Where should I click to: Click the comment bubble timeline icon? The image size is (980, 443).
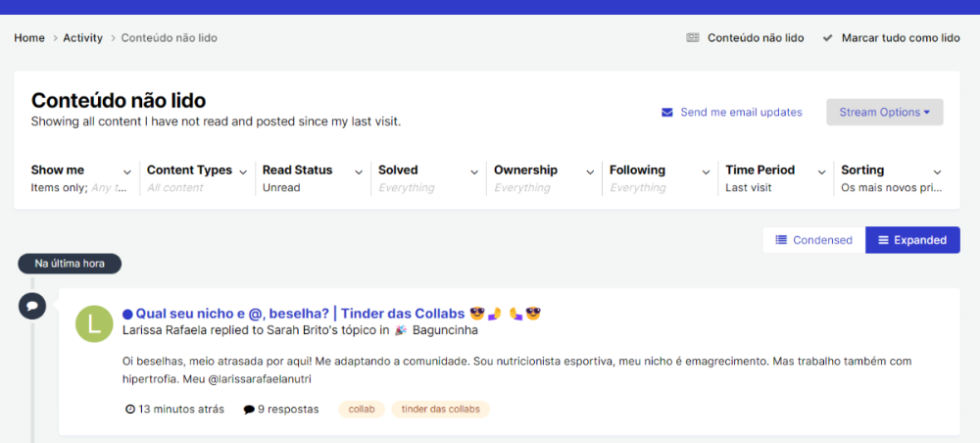32,306
